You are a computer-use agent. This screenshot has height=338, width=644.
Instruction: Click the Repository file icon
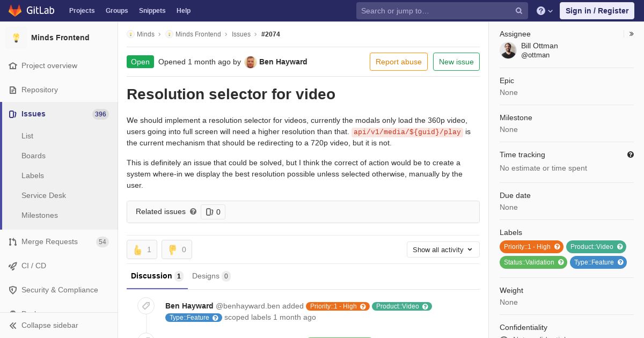13,90
